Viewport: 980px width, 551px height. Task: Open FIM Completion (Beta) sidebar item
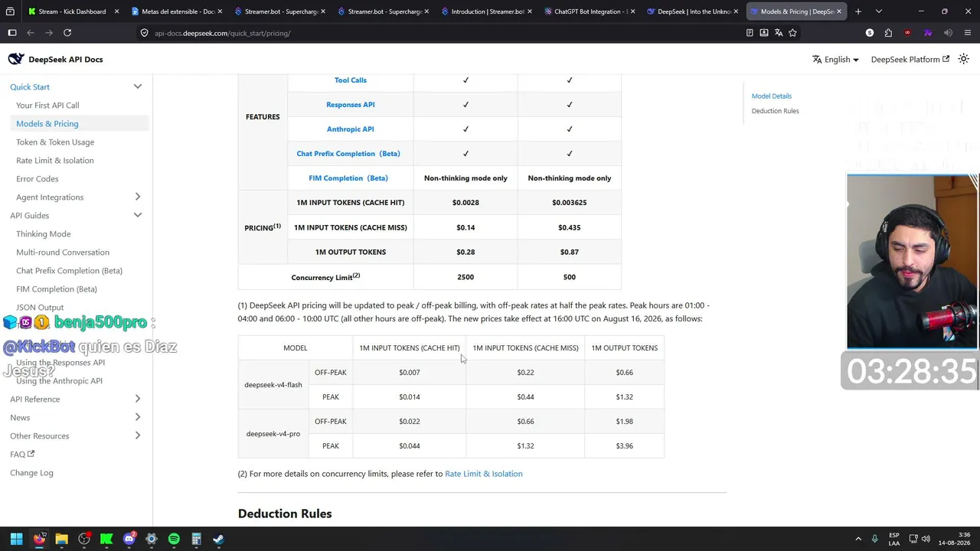[57, 289]
